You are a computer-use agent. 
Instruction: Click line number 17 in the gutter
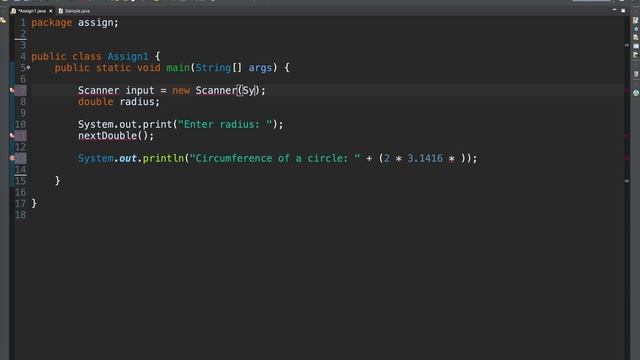tap(20, 203)
